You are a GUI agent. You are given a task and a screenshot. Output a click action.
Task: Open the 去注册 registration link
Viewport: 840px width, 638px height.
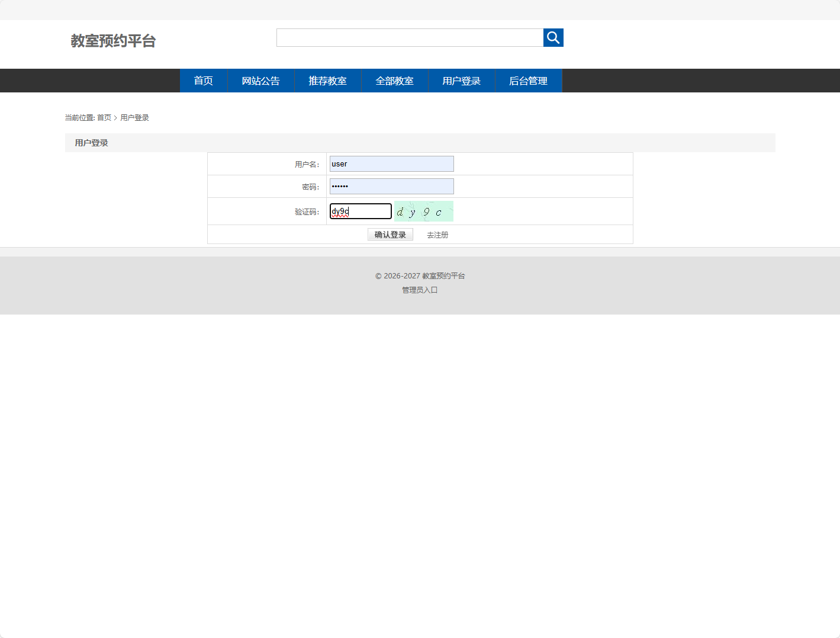coord(437,235)
